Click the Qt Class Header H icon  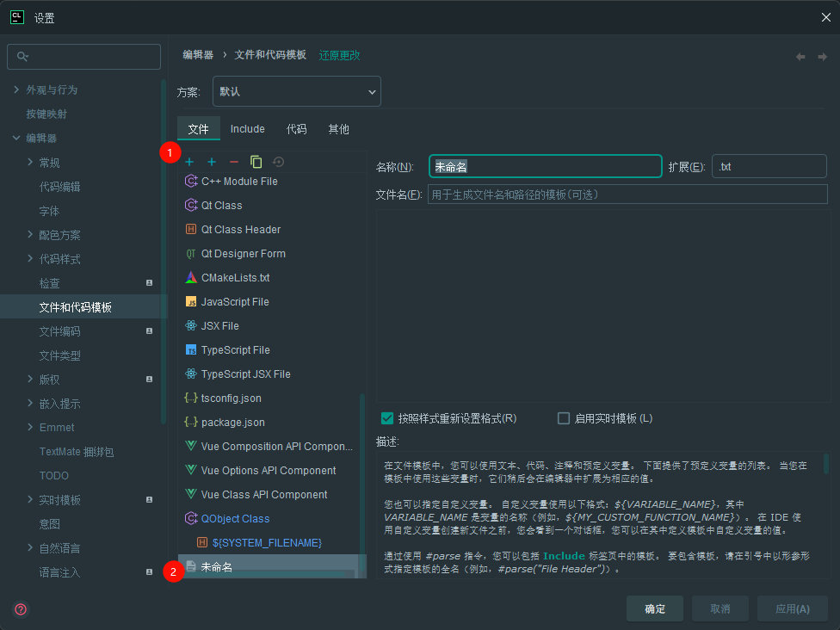tap(191, 229)
